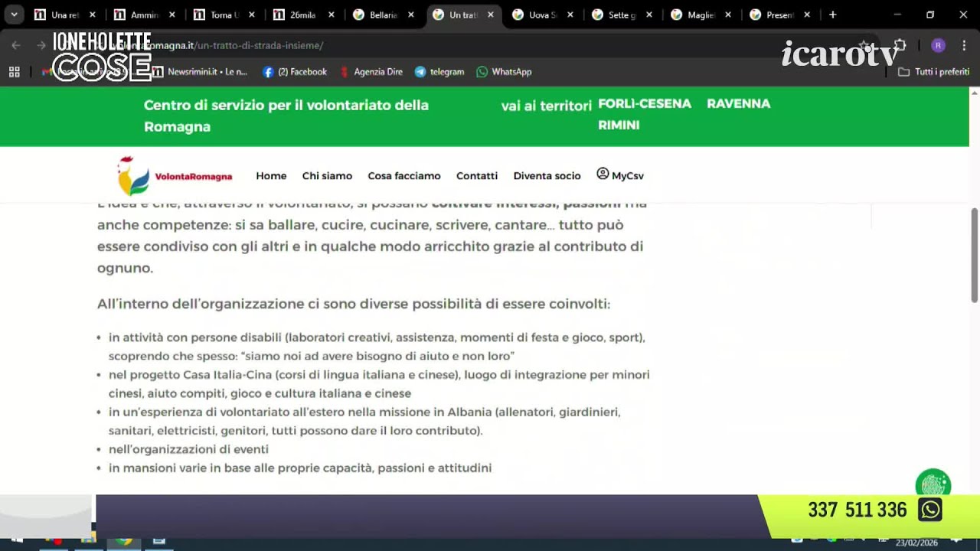Click the profile avatar icon

coord(938,45)
